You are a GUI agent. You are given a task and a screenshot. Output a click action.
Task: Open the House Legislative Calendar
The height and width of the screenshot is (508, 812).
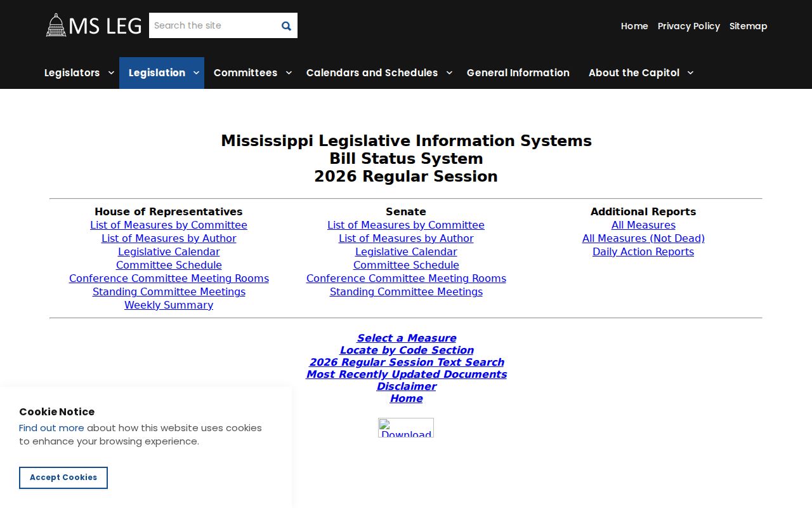tap(169, 251)
